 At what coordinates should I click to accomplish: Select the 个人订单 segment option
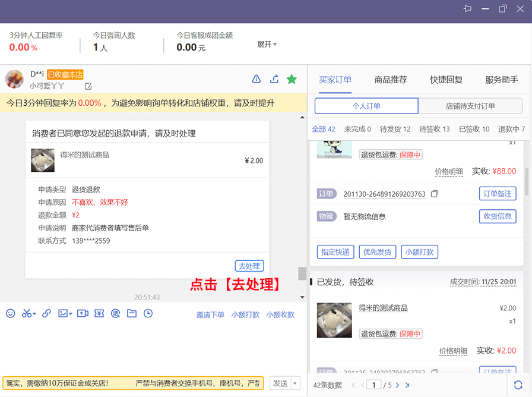point(366,106)
